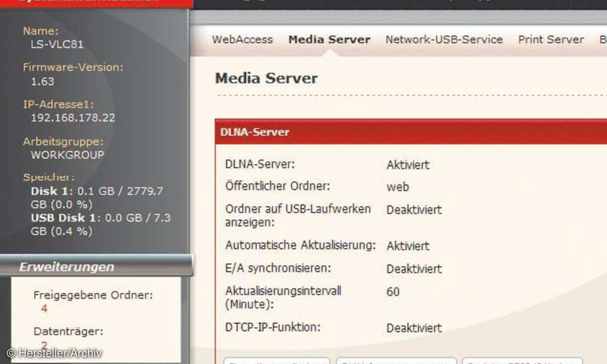
Task: Click the Arbeitsgruppe label
Action: point(63,142)
